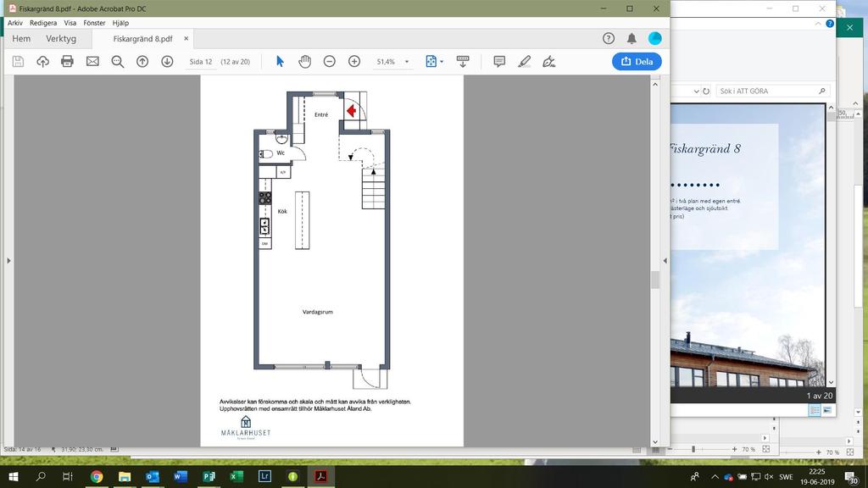Viewport: 868px width, 488px height.
Task: Expand the fit page options arrow
Action: point(441,61)
